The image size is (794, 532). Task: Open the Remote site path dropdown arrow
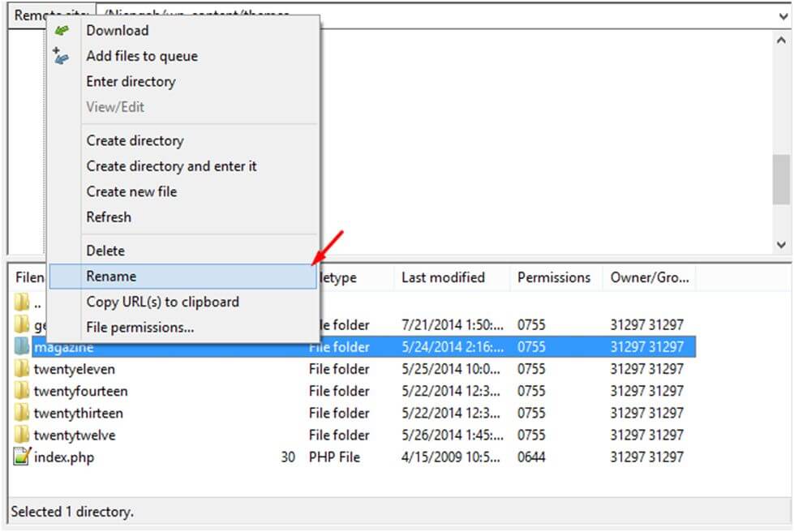[x=783, y=17]
